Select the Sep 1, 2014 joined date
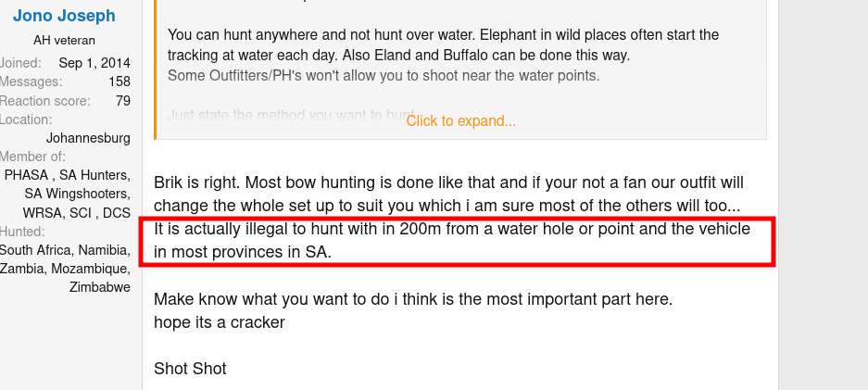 click(94, 62)
